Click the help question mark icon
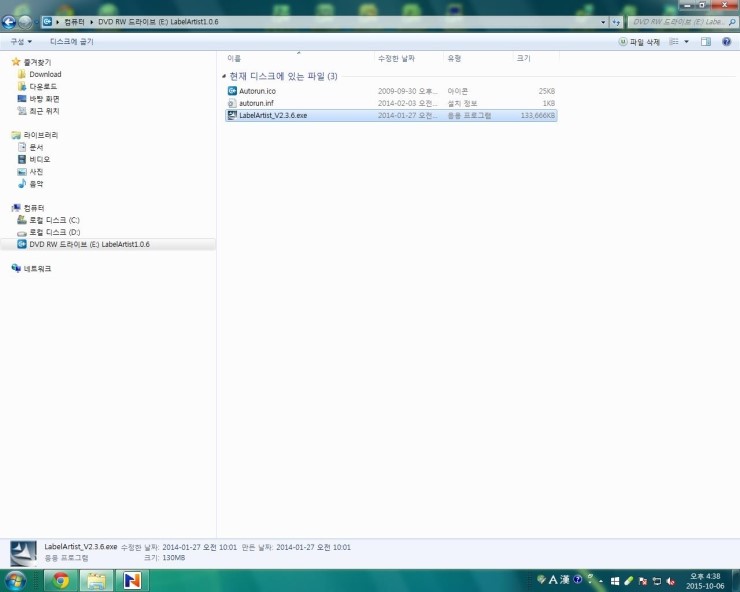 pyautogui.click(x=727, y=42)
